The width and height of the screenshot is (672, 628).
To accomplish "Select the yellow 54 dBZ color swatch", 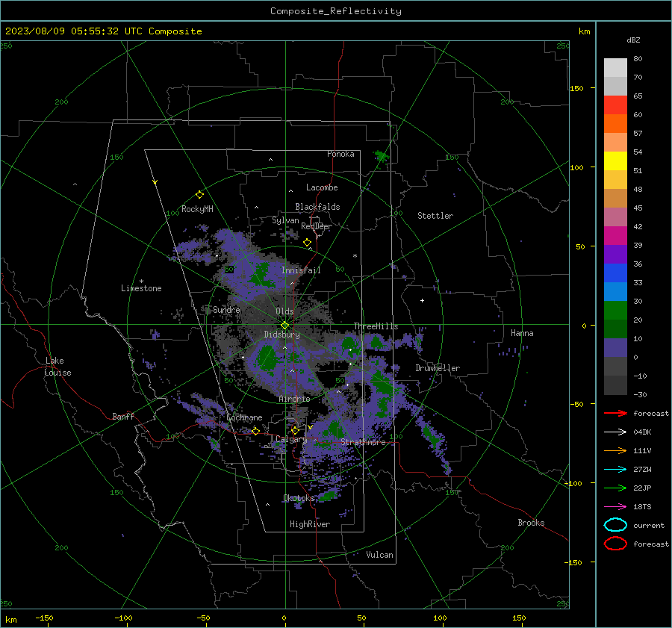I will coord(615,161).
